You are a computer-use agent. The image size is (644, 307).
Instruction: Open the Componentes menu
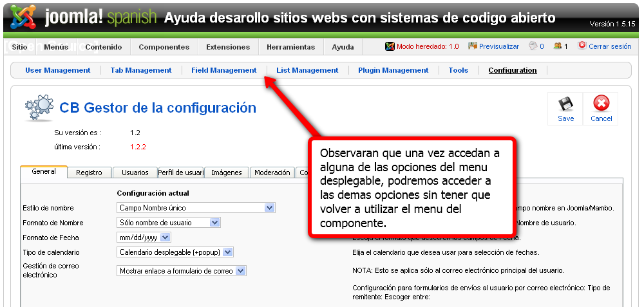[164, 47]
